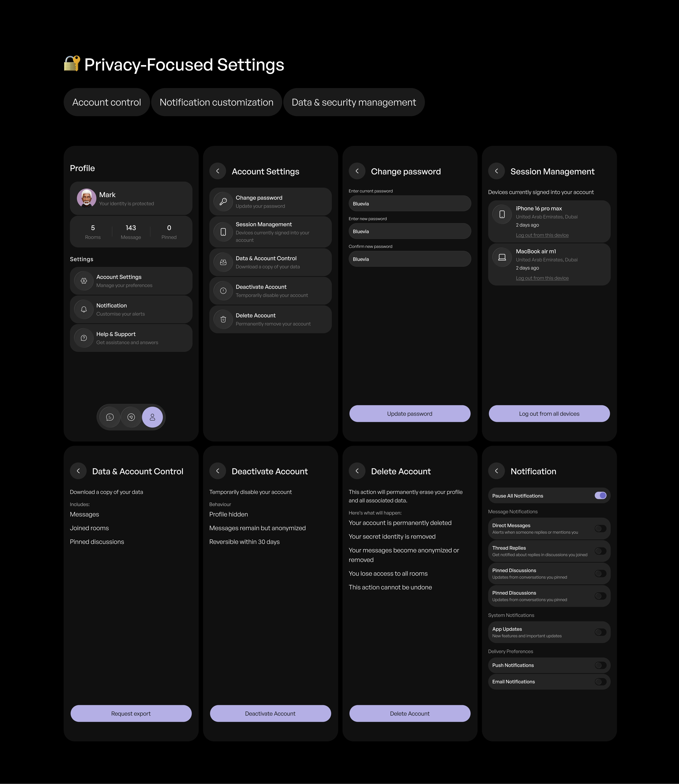Go back from Session Management screen

click(x=496, y=171)
